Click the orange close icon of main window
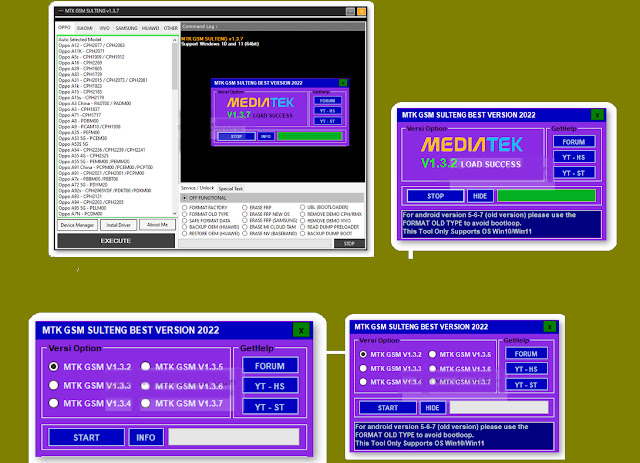This screenshot has width=640, height=463. [x=362, y=11]
